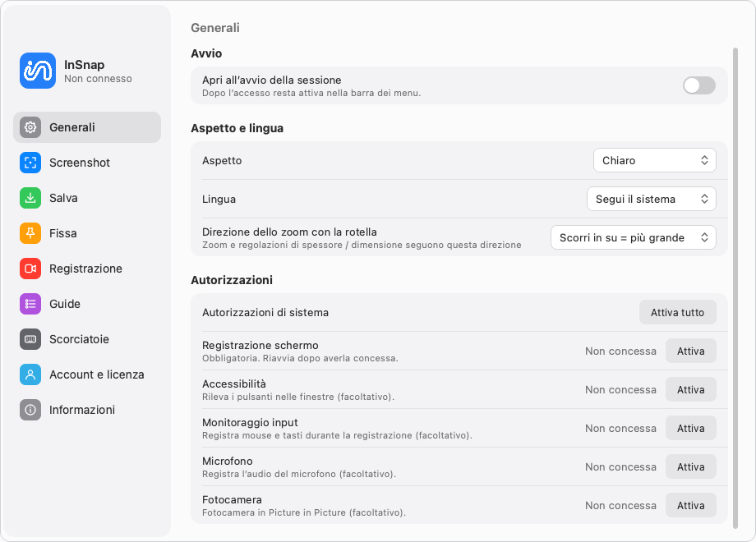756x542 pixels.
Task: Click Non concessa status for Microfono
Action: tap(620, 466)
